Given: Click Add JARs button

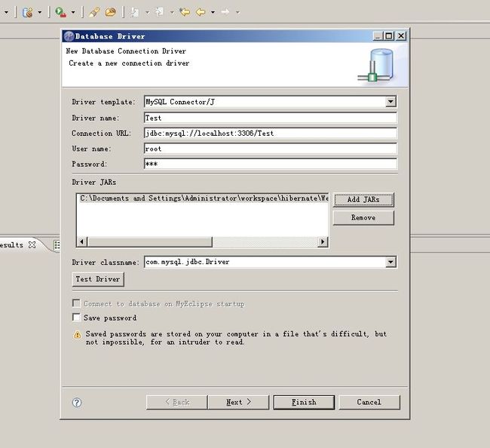Looking at the screenshot, I should 363,200.
